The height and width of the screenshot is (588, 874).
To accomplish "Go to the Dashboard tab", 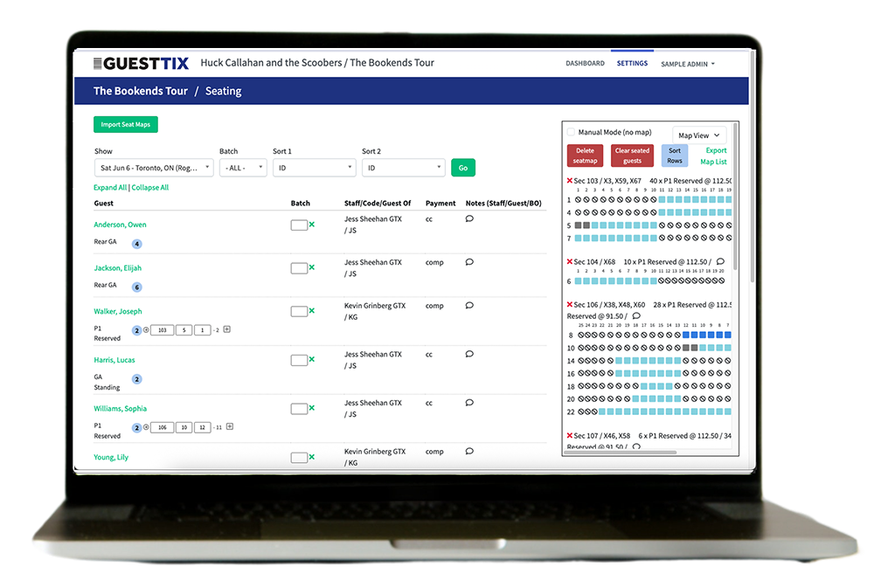I will click(x=585, y=64).
